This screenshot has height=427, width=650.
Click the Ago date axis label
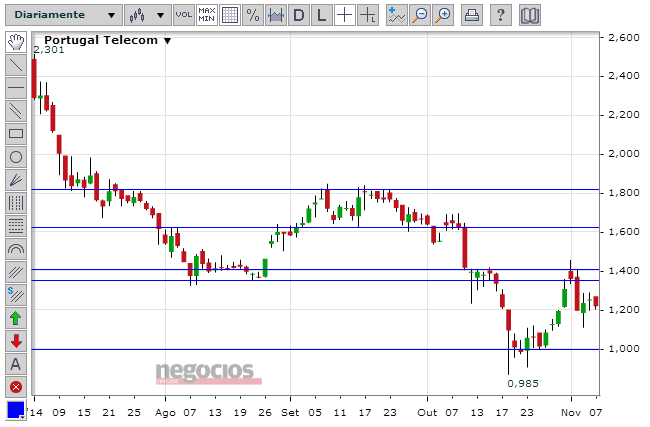point(165,413)
